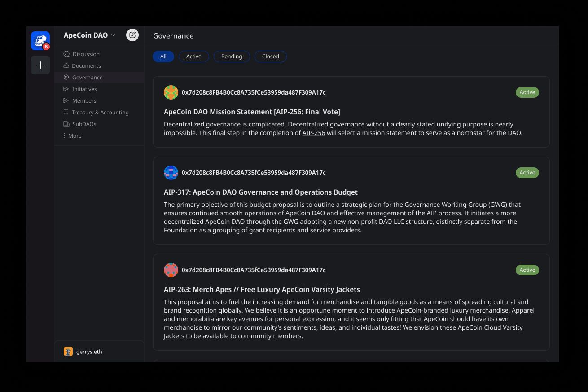Click the Active badge on Mission Statement proposal

(527, 92)
